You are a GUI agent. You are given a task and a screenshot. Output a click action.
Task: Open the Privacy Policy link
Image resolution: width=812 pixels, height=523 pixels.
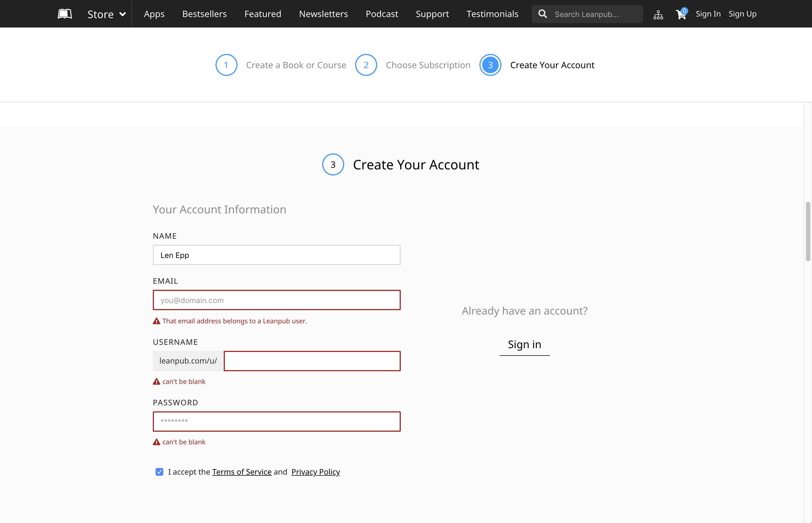click(316, 472)
